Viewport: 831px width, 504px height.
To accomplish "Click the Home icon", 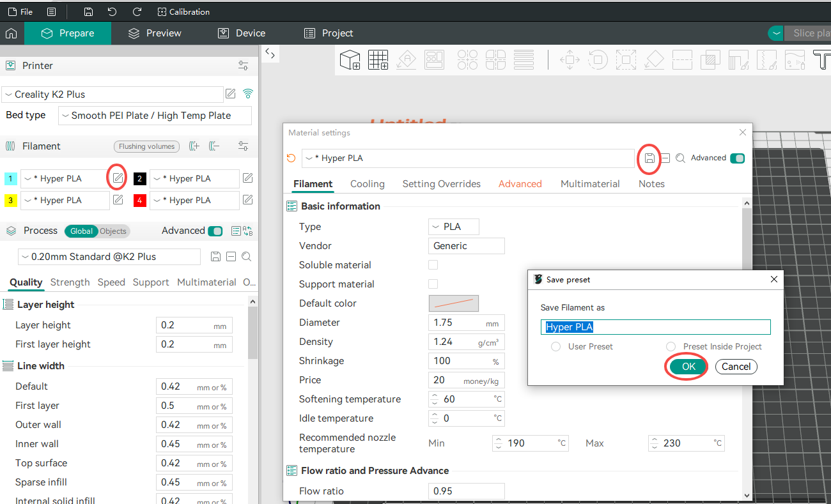I will click(x=11, y=33).
